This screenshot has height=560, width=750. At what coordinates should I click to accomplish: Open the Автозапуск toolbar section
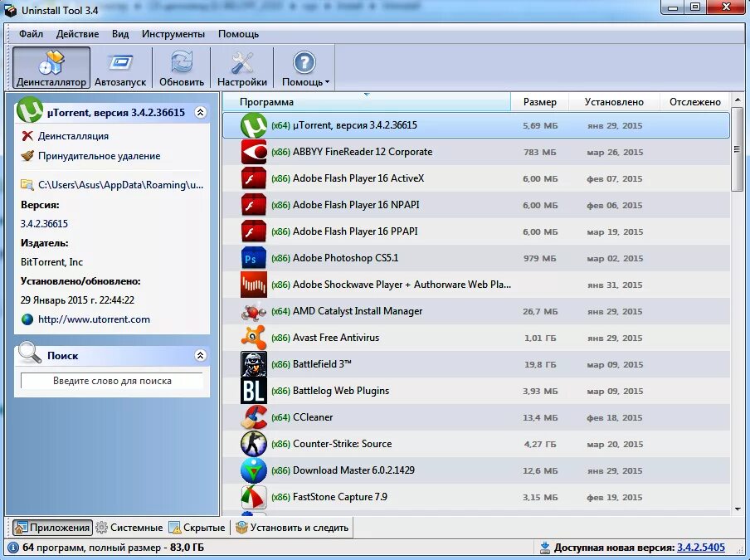point(120,68)
